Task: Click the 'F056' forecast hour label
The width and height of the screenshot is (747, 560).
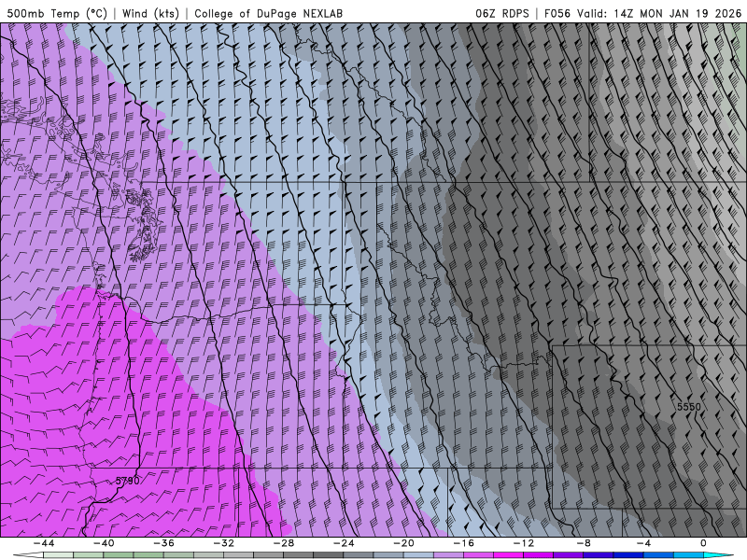Action: [557, 13]
